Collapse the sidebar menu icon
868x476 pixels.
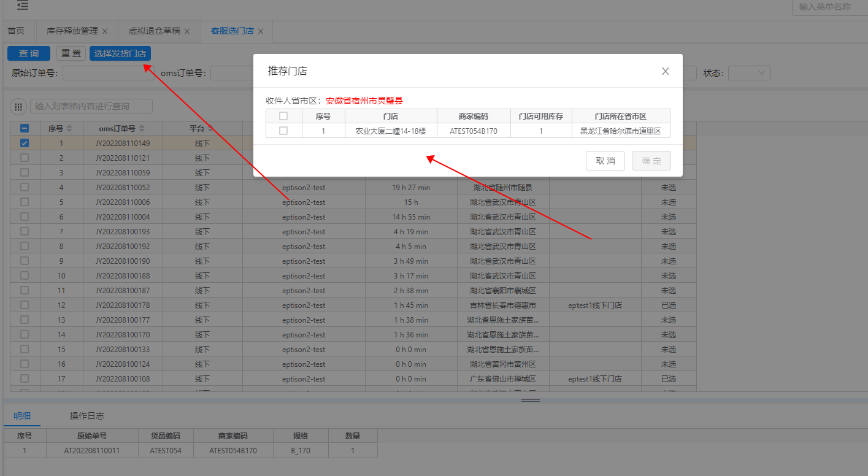[23, 6]
